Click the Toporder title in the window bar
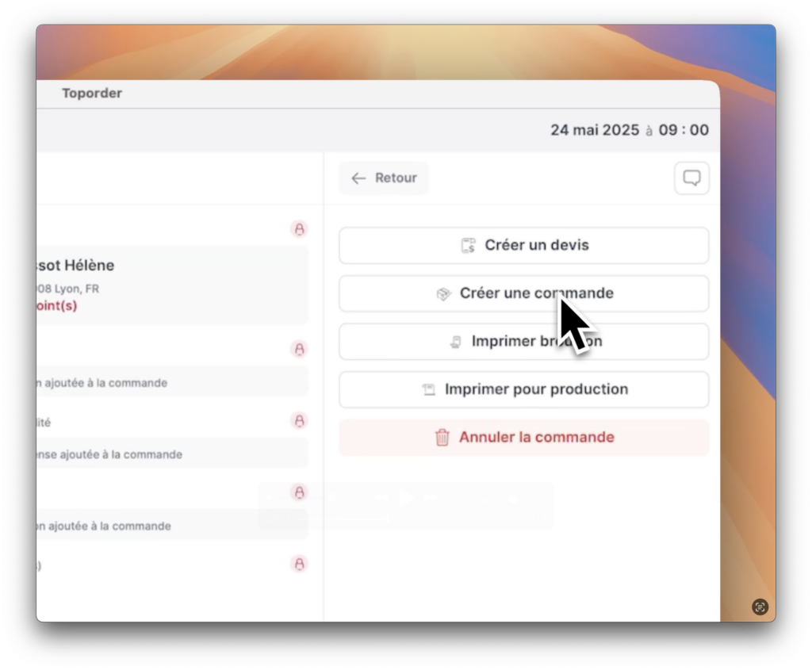Viewport: 812px width, 670px height. (92, 94)
